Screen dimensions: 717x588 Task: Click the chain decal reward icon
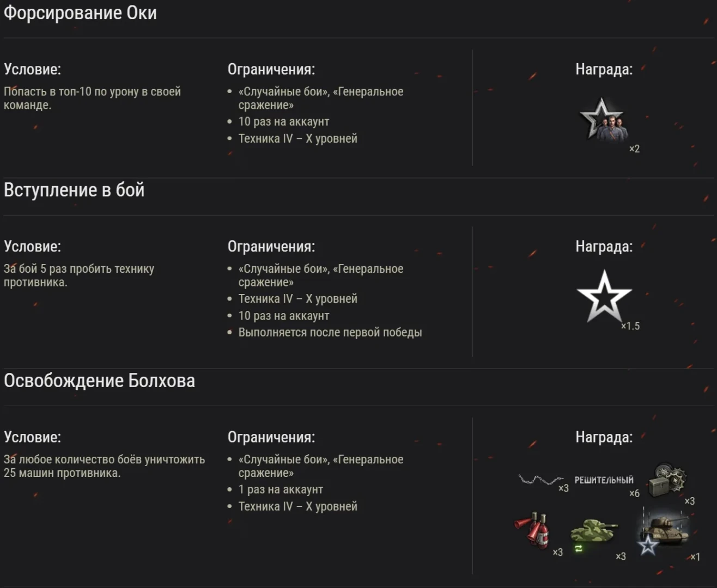pos(539,480)
